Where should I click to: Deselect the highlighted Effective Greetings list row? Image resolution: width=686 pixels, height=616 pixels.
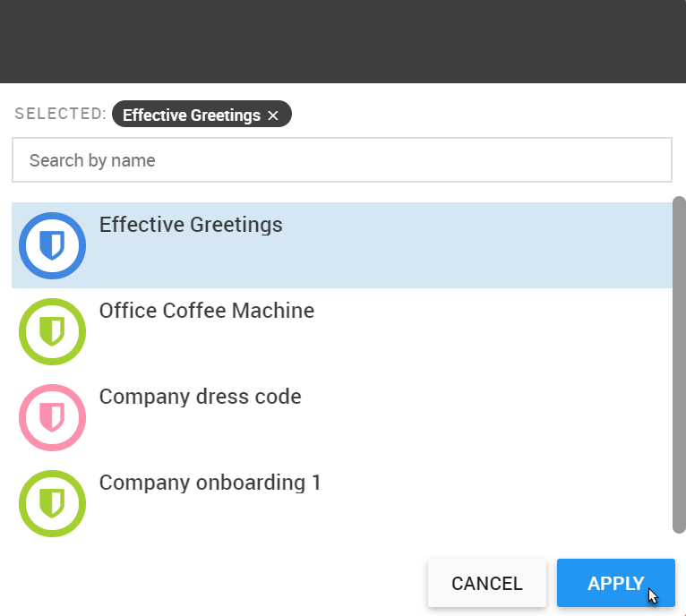[342, 245]
